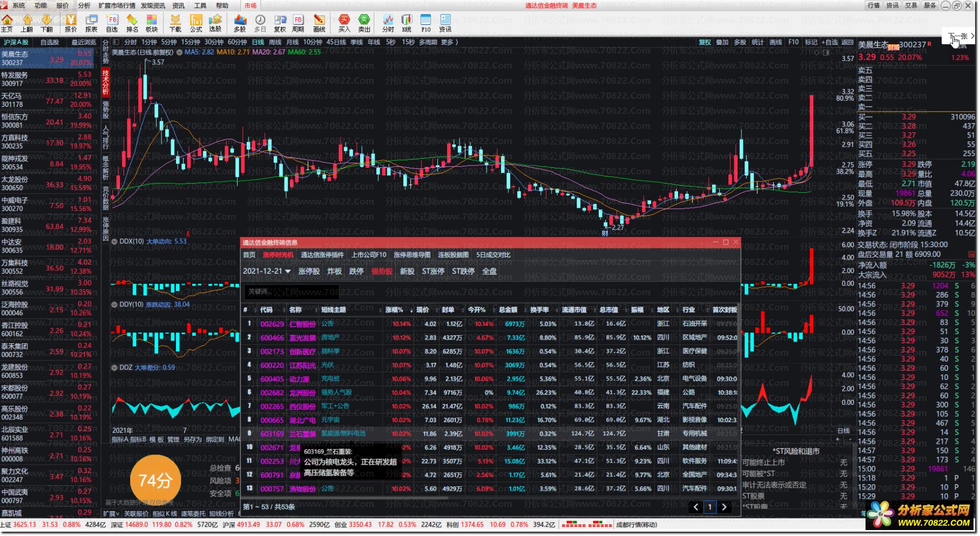This screenshot has width=980, height=536.
Task: Open the 功能 menu
Action: 41,5
